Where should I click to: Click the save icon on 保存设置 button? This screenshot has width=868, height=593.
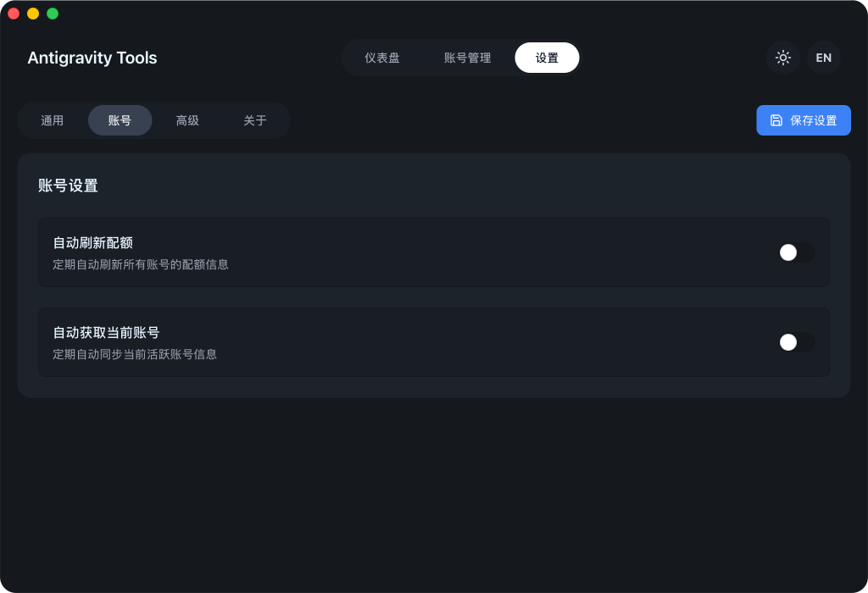coord(776,120)
